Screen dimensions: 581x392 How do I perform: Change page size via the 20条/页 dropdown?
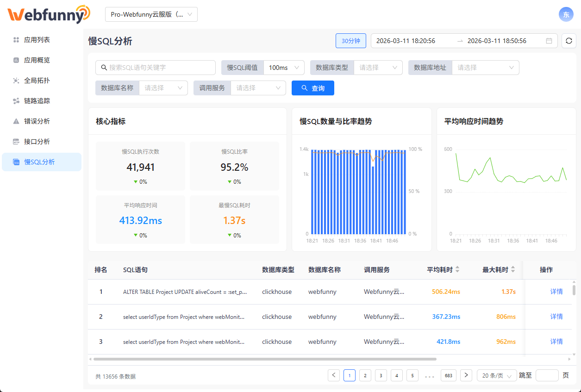[x=496, y=375]
